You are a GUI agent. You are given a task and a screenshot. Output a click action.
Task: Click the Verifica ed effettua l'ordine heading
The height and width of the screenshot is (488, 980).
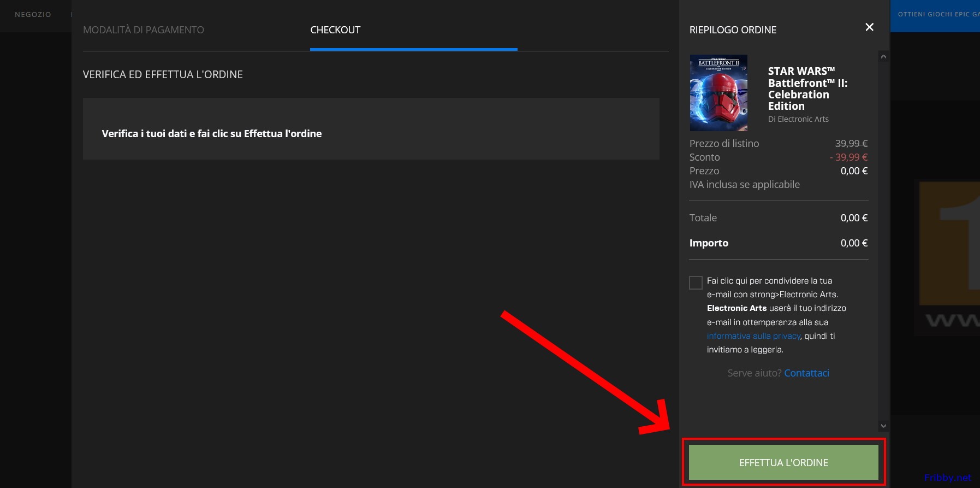tap(163, 75)
